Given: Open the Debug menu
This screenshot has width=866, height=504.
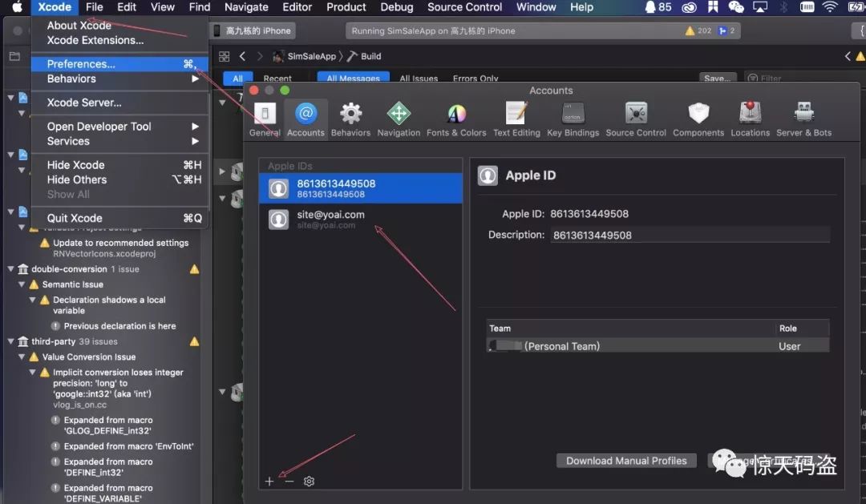Looking at the screenshot, I should [x=397, y=7].
